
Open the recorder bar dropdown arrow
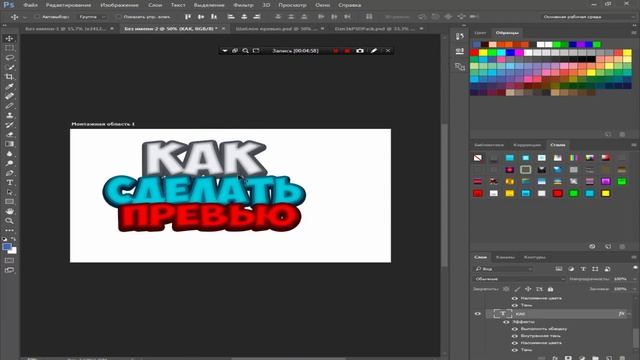pos(224,51)
